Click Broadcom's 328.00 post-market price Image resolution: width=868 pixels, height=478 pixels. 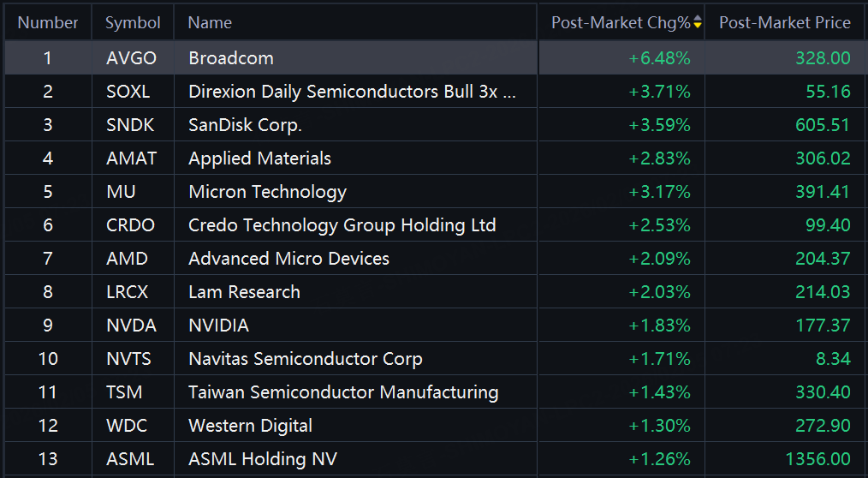click(822, 58)
